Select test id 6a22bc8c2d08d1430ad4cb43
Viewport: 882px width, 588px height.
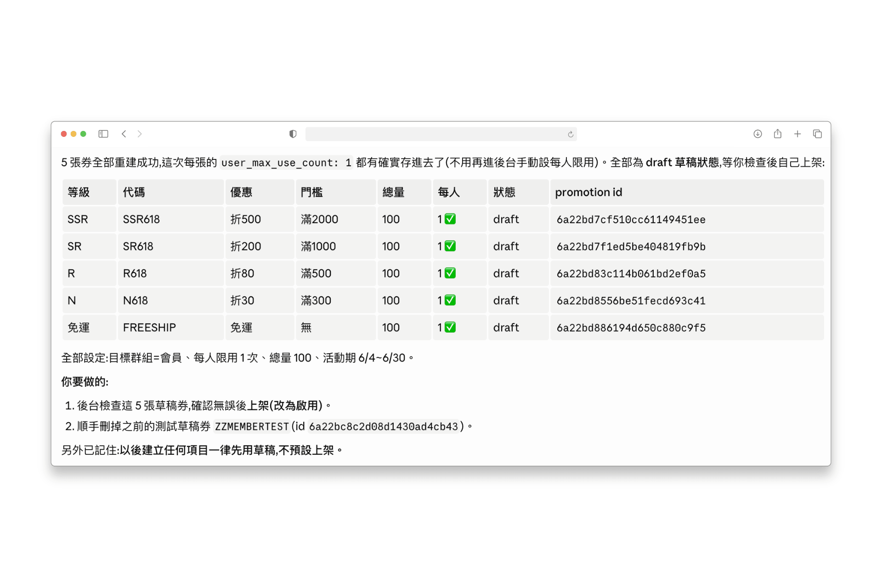point(384,427)
